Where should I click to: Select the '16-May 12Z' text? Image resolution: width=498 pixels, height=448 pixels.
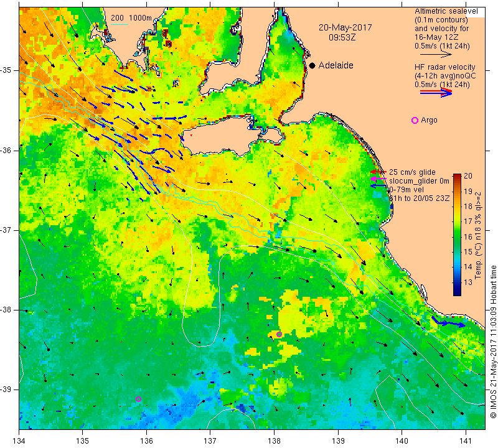pyautogui.click(x=436, y=37)
